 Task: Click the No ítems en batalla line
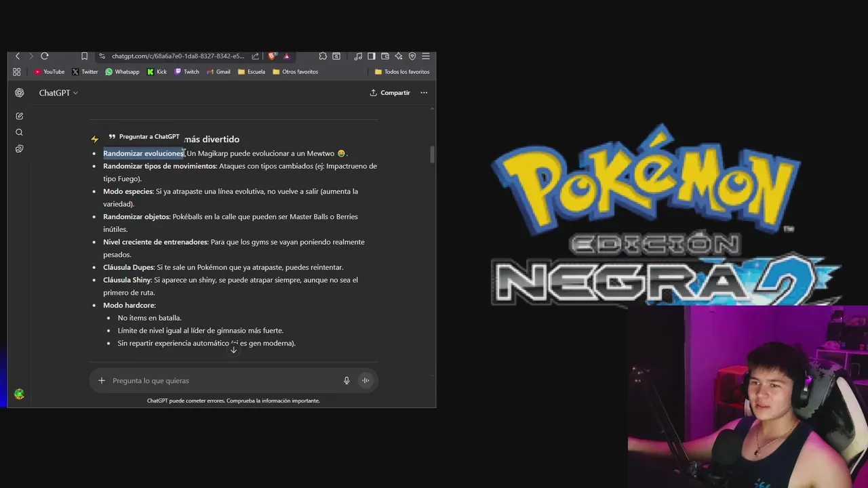coord(150,318)
